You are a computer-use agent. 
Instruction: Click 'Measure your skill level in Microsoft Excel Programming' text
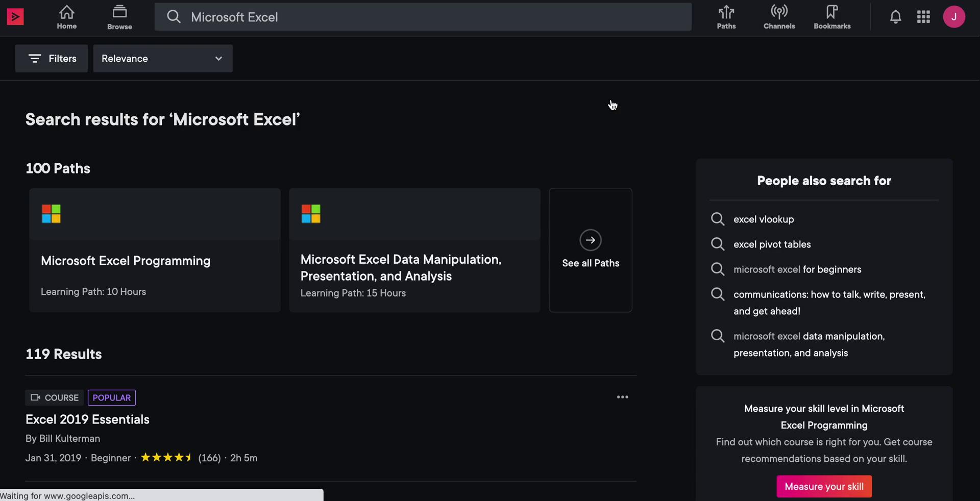click(824, 417)
